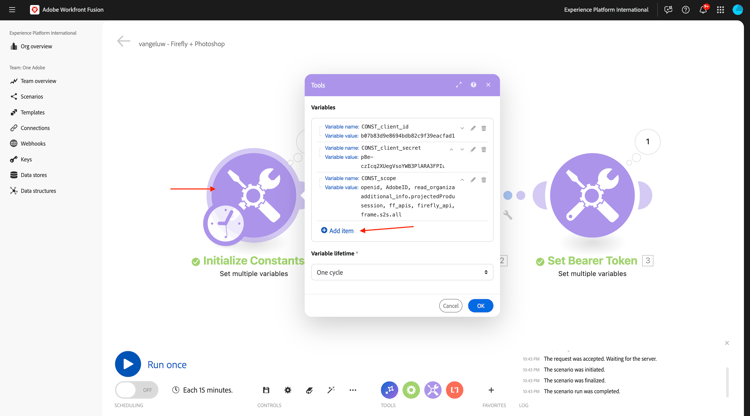Screen dimensions: 750x416
Task: Click the Run once play button
Action: pyautogui.click(x=128, y=364)
